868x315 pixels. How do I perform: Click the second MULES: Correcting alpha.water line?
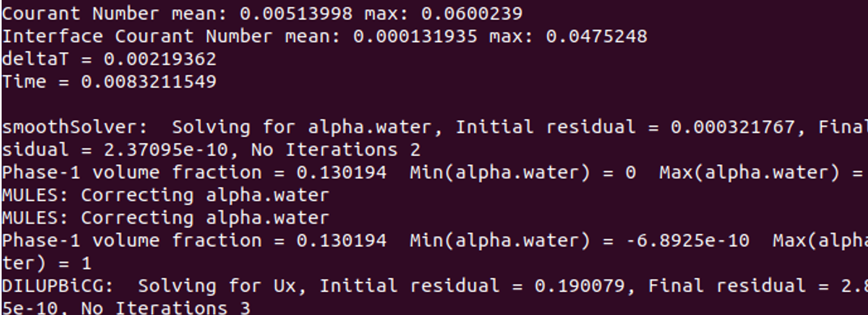[x=165, y=218]
